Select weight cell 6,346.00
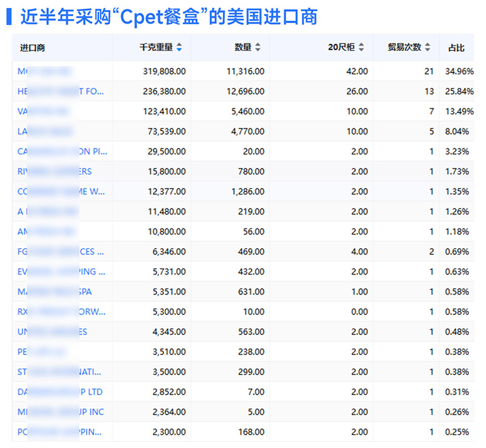 pyautogui.click(x=169, y=252)
